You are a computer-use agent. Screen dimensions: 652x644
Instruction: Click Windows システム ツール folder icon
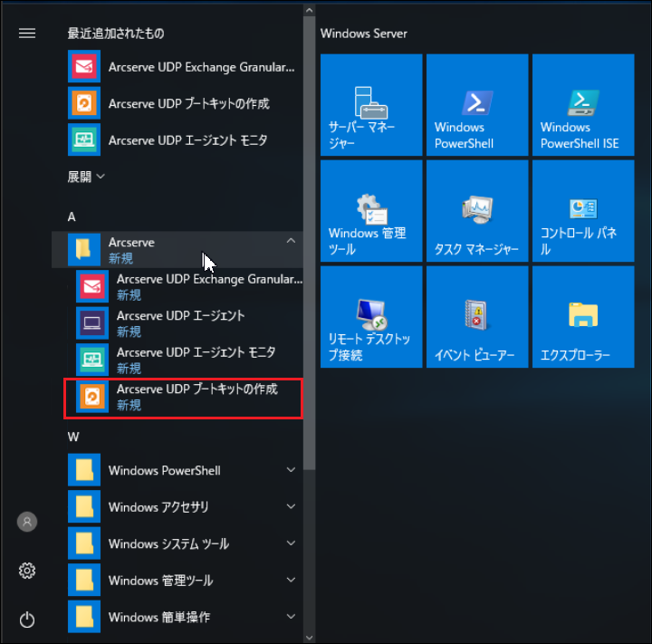pyautogui.click(x=84, y=543)
